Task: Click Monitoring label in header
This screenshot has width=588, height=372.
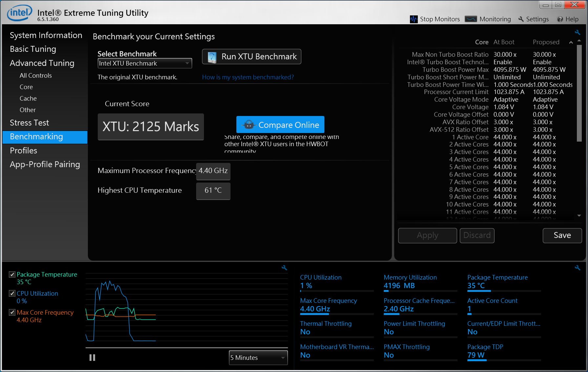Action: 495,19
